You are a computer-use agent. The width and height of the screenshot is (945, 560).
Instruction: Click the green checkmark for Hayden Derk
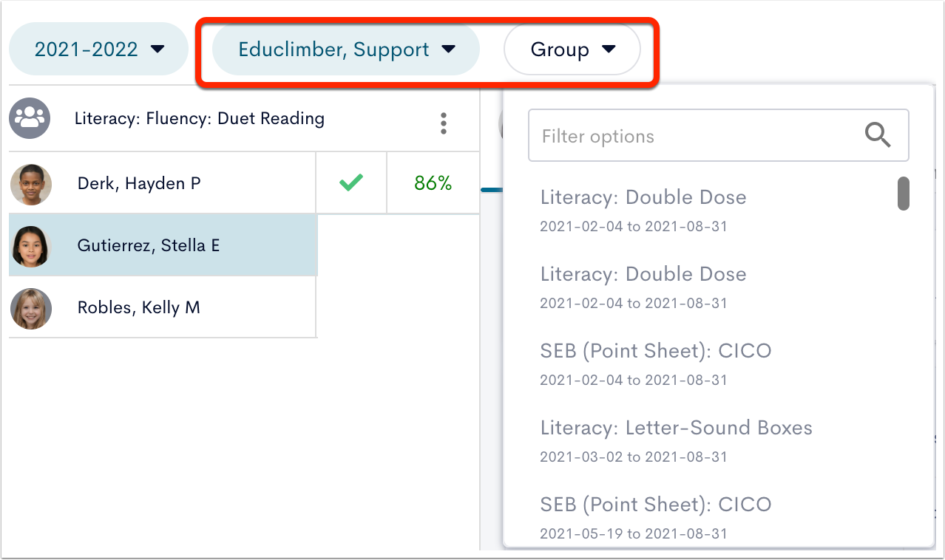coord(351,183)
